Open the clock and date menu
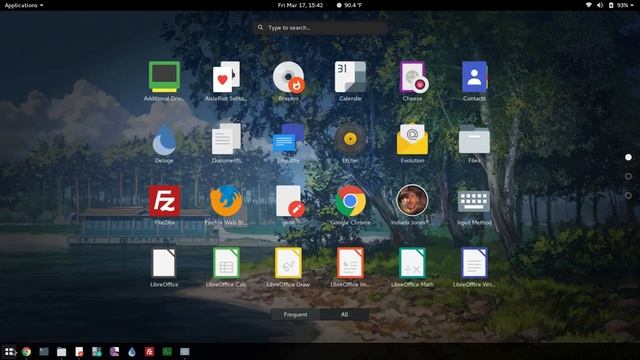 pyautogui.click(x=300, y=5)
